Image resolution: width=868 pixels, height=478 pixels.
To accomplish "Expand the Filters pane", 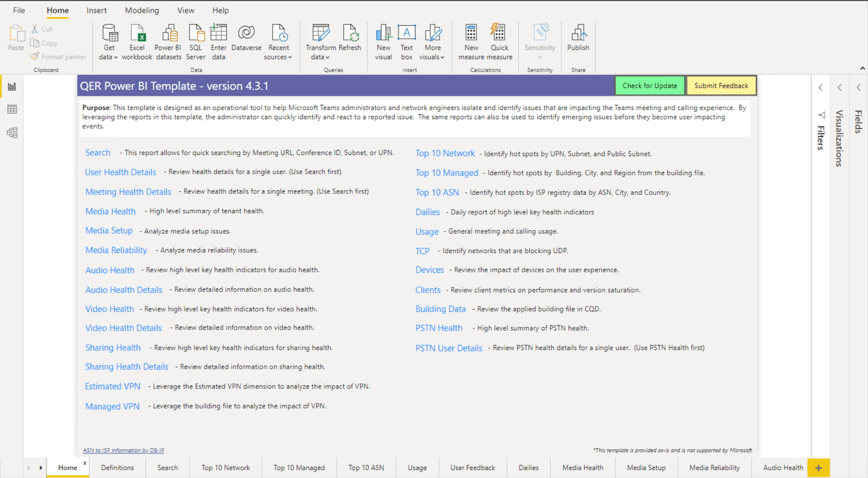I will click(x=821, y=88).
